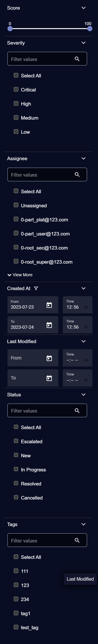Focus the Status Filter values input
The width and height of the screenshot is (98, 644).
[47, 410]
